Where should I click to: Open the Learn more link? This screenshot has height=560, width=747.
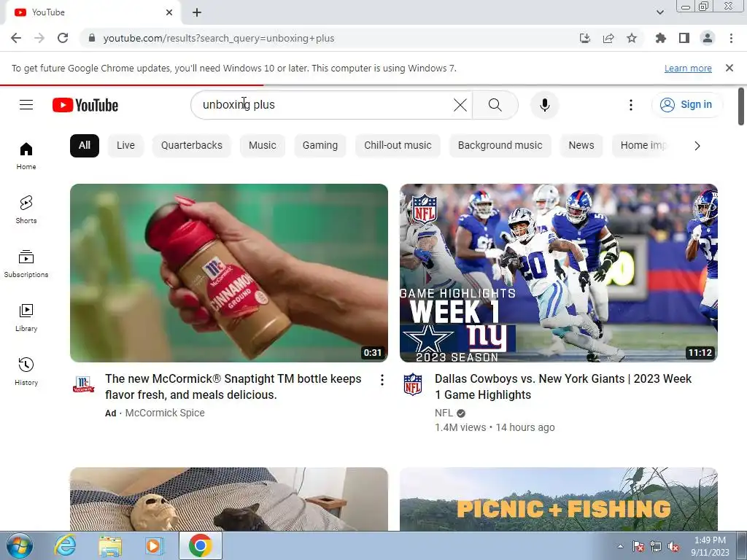688,68
